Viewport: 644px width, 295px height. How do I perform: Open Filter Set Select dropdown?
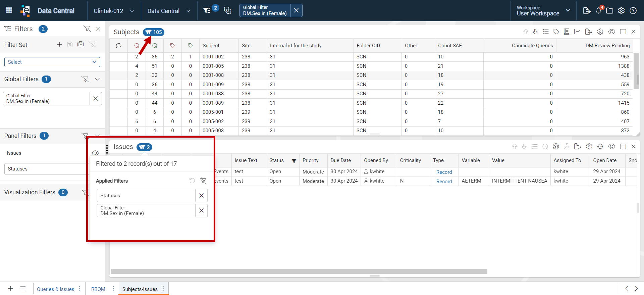52,62
